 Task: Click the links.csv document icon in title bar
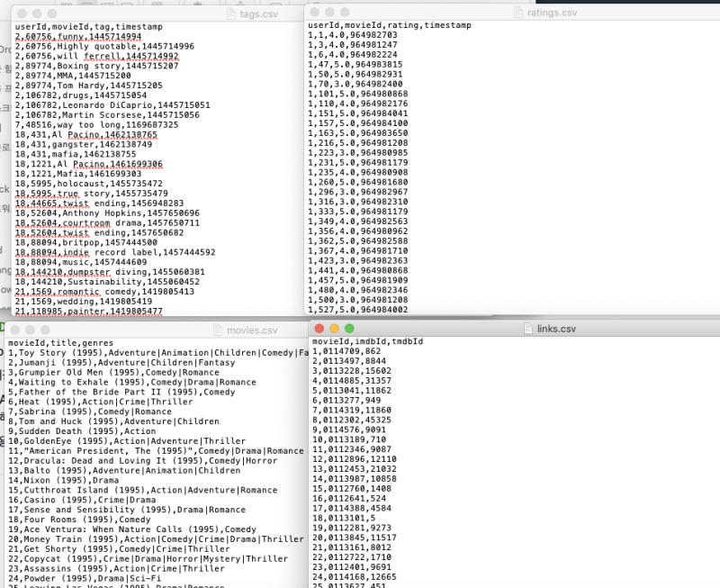[528, 329]
